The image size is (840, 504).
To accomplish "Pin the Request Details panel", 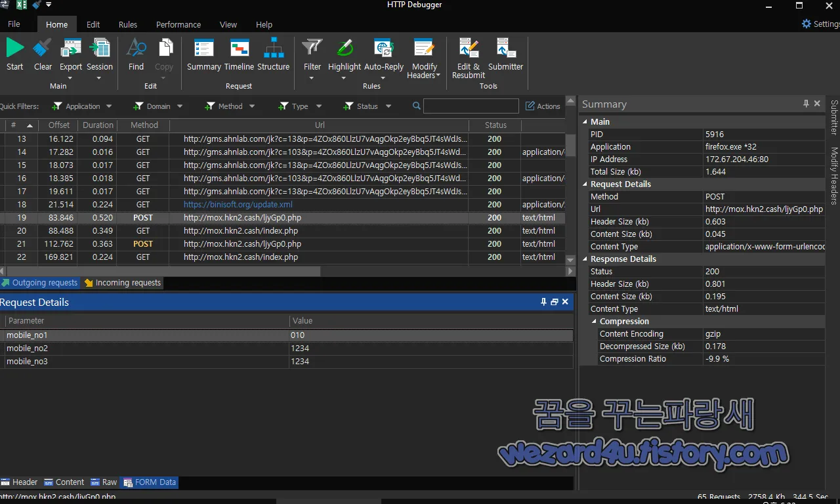I will point(543,302).
